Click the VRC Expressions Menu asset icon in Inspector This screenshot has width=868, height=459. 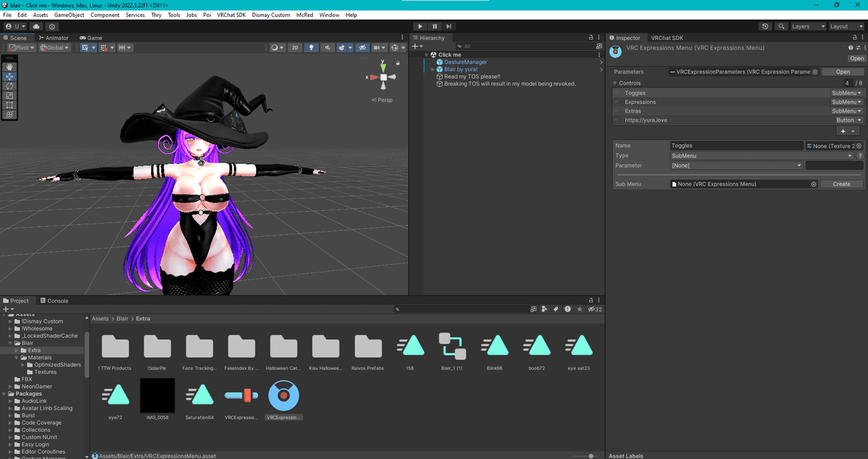616,51
